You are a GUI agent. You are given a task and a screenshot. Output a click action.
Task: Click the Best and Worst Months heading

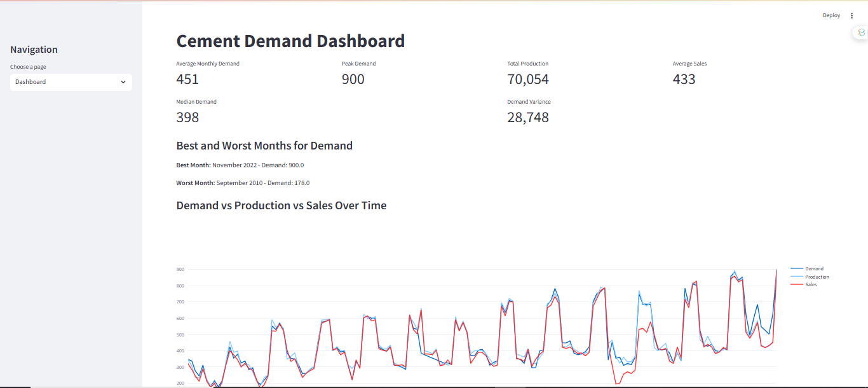click(x=264, y=146)
